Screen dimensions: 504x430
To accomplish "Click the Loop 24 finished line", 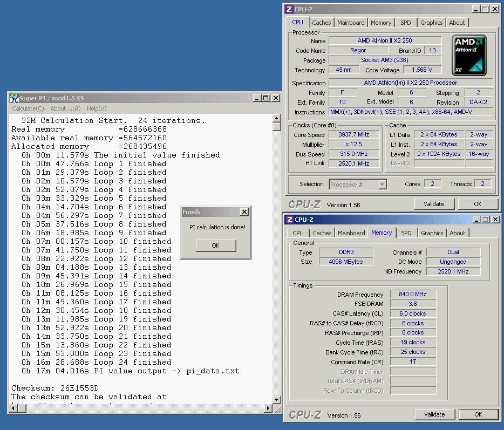I will pyautogui.click(x=97, y=362).
